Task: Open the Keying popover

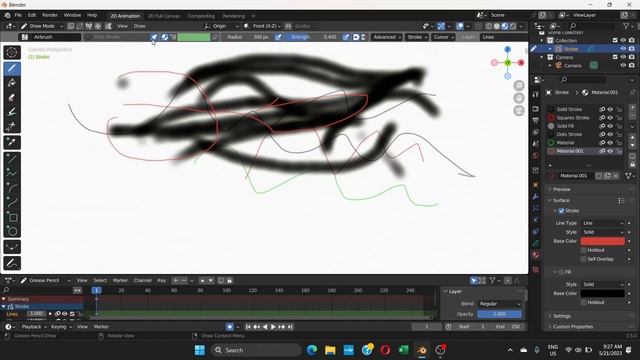Action: [61, 327]
